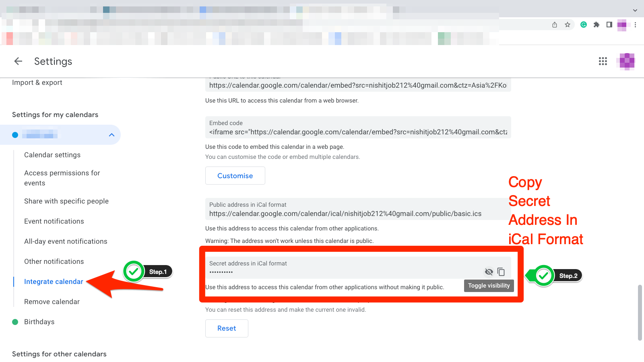Copy the secret iCal address
Screen dimensions: 644x362
pos(501,272)
